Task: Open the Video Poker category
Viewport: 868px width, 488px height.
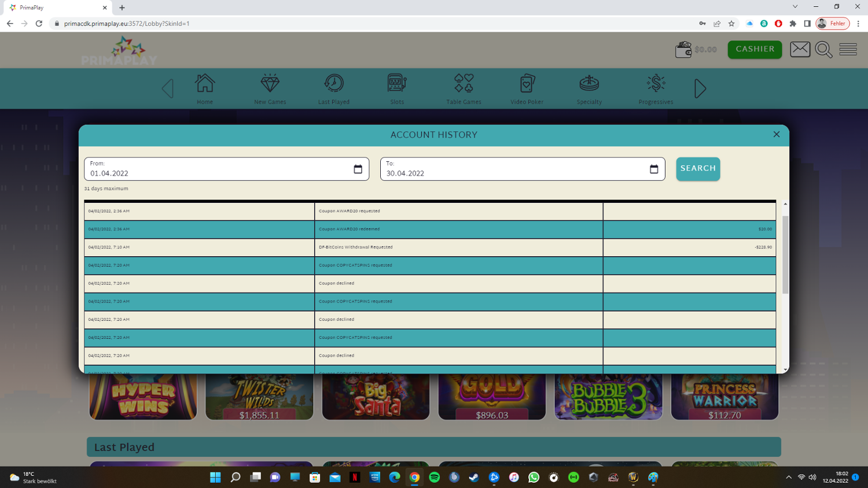Action: (x=527, y=88)
